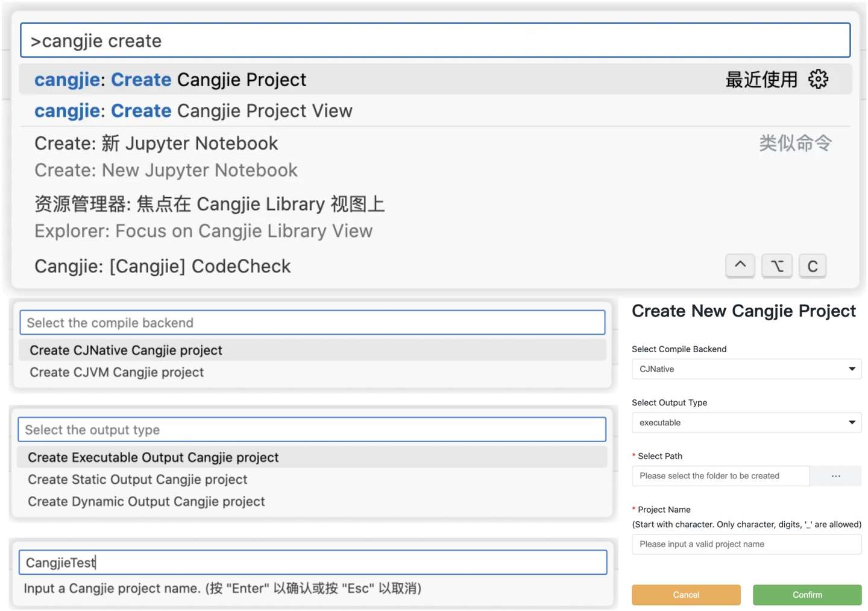The width and height of the screenshot is (868, 611).
Task: Choose Create CJNative Cangjie project option
Action: [x=126, y=350]
